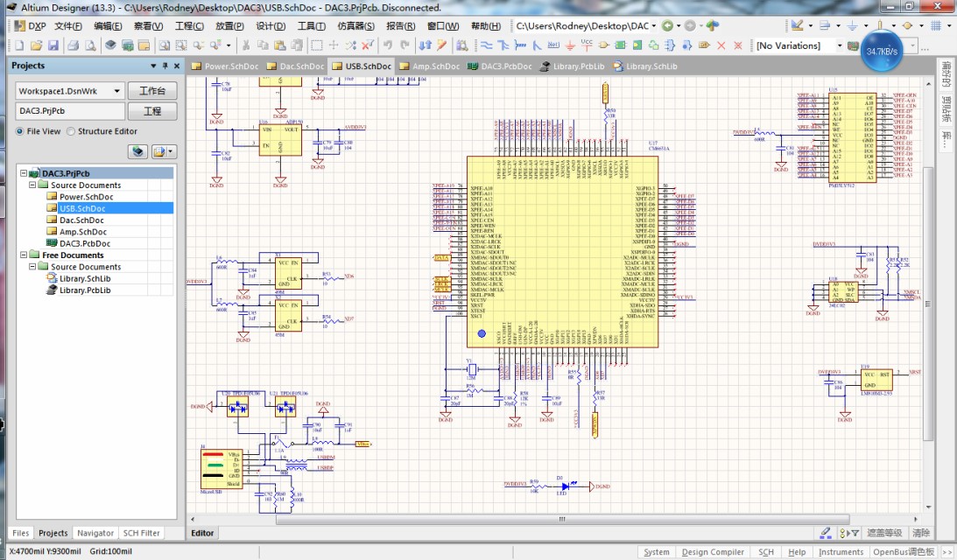The image size is (957, 560).
Task: Select the Place Net Label tool
Action: [x=553, y=45]
